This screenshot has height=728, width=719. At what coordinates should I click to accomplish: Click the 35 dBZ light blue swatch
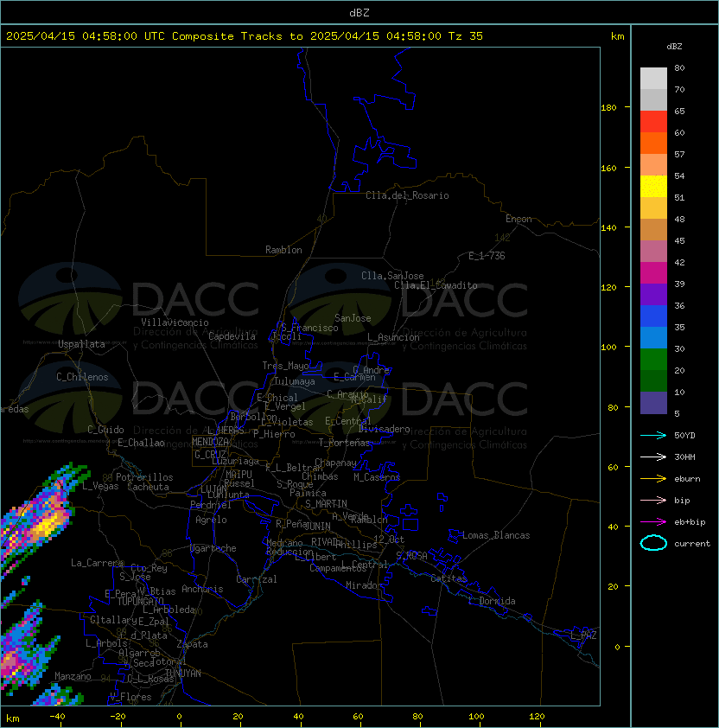point(653,337)
